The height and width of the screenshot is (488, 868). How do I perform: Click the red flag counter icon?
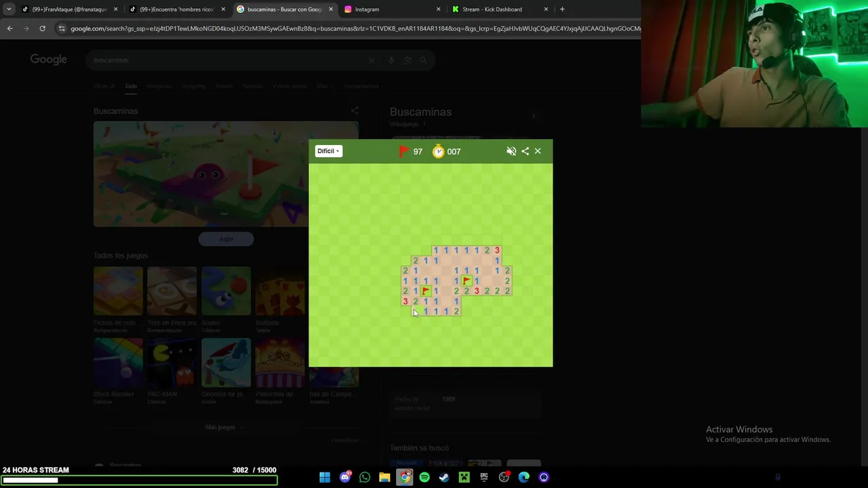tap(404, 151)
